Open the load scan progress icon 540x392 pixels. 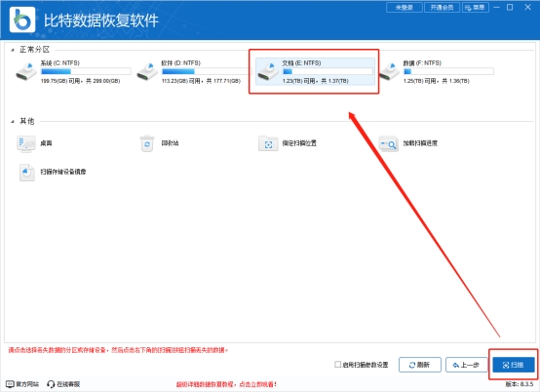coord(389,143)
